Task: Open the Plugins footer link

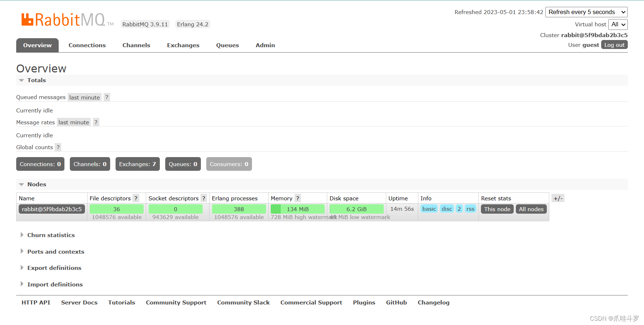Action: [364, 302]
